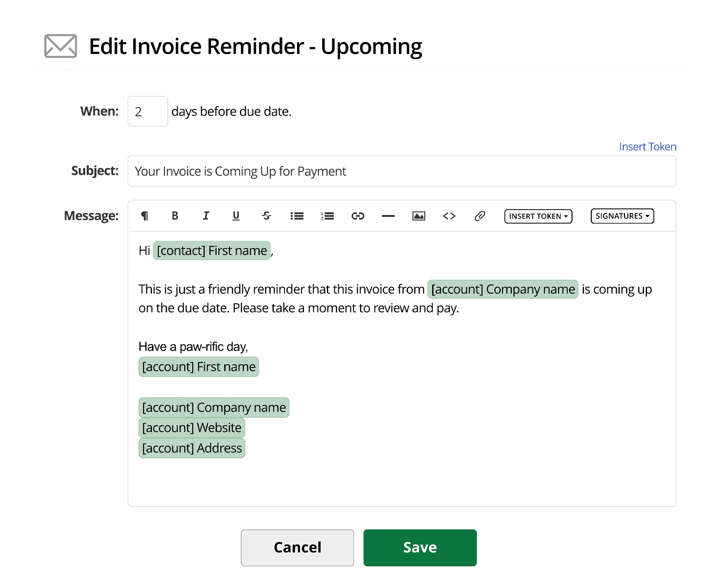Apply italic formatting
Viewport: 728px width, 582px height.
pyautogui.click(x=206, y=216)
